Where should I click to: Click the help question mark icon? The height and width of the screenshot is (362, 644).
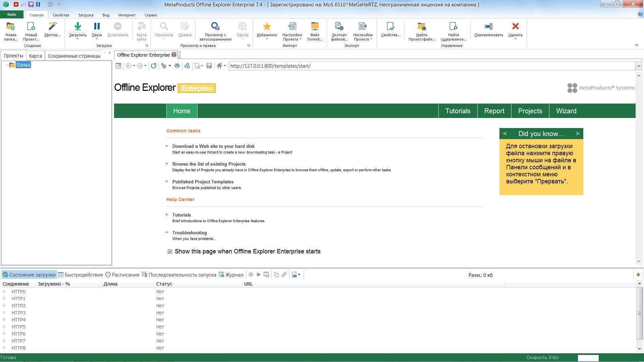pos(640,14)
